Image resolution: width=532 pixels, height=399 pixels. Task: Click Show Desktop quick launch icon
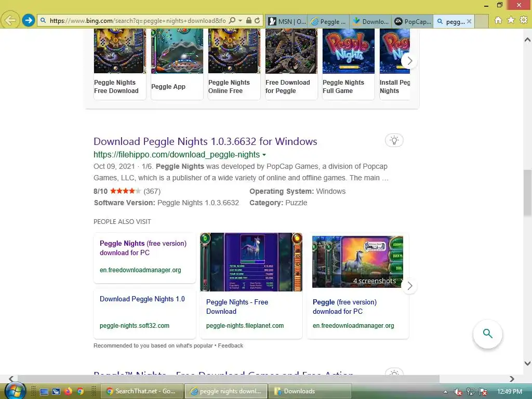pos(44,392)
